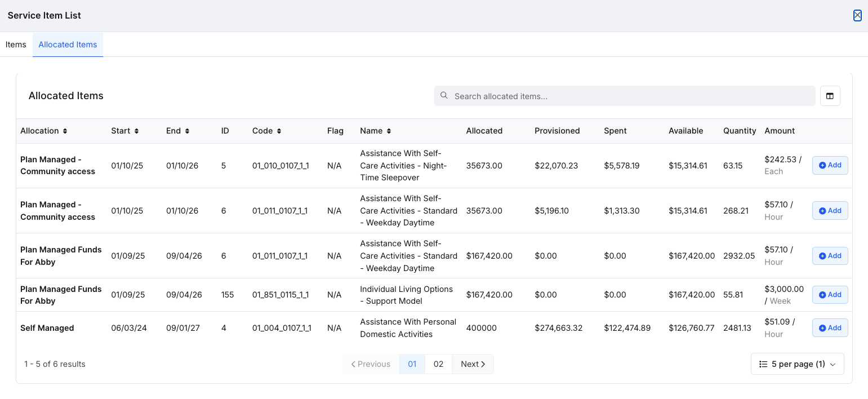This screenshot has width=868, height=399.
Task: Add the Night-Time Sleepover item
Action: point(830,165)
